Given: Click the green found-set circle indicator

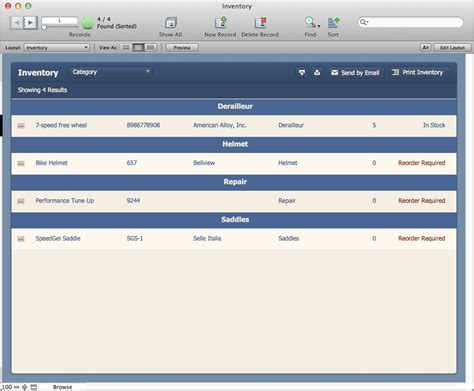Looking at the screenshot, I should tap(88, 23).
